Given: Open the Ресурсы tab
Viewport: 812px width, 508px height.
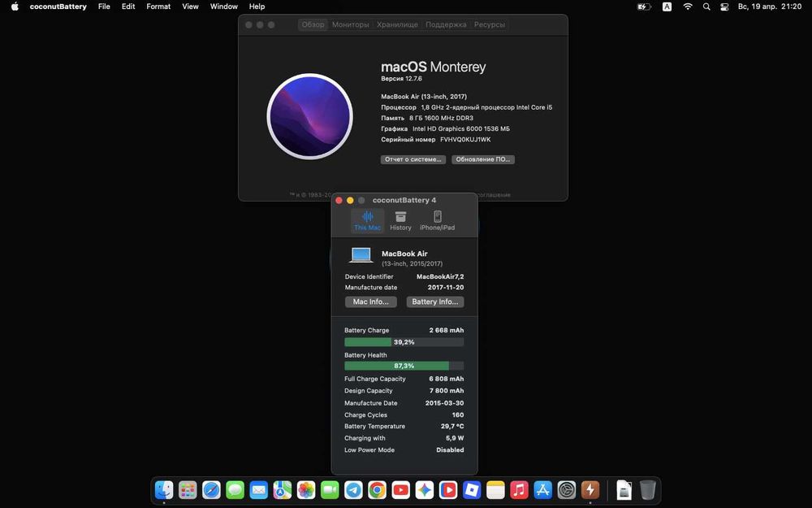Looking at the screenshot, I should pos(490,24).
